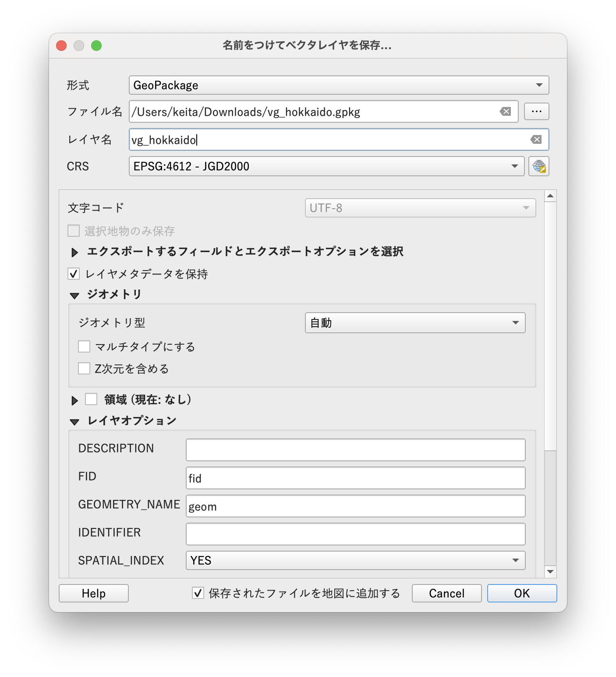Viewport: 616px width, 677px height.
Task: Enable Z次元を含める option
Action: 84,369
